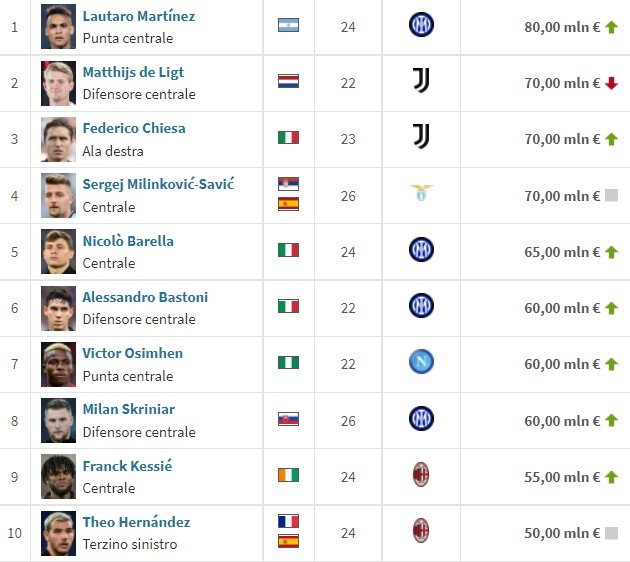Open Alessandro Bastoni player page
This screenshot has height=562, width=630.
click(x=145, y=297)
